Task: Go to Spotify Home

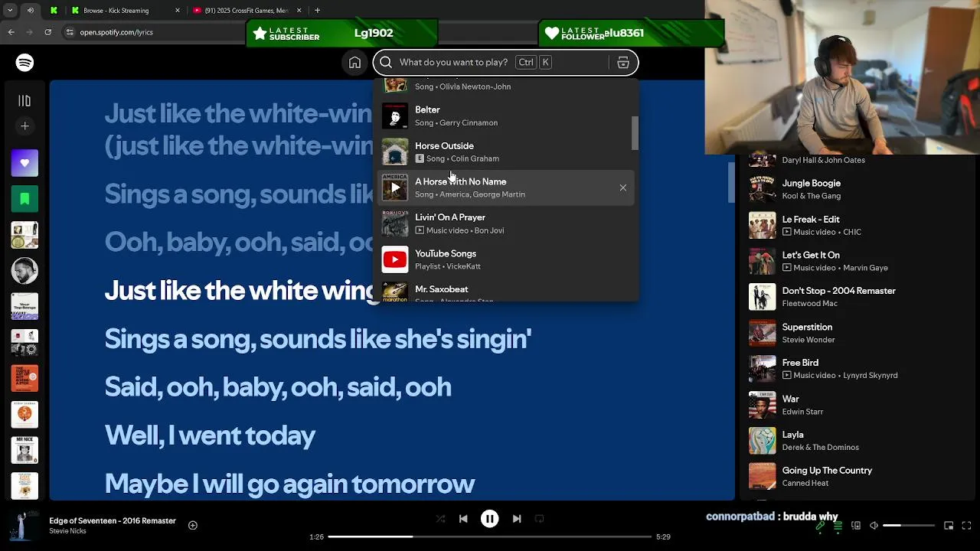Action: [354, 63]
